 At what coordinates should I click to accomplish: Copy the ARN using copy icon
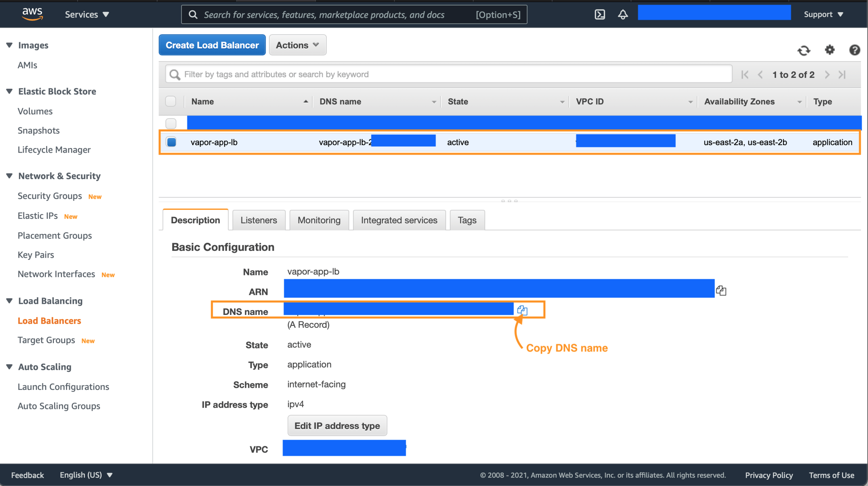(x=721, y=290)
